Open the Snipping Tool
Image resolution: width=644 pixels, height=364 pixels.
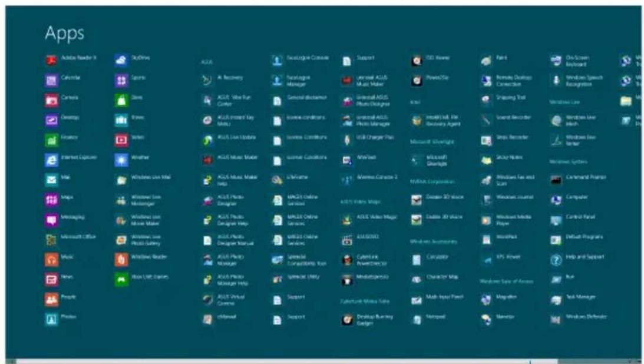[x=503, y=100]
